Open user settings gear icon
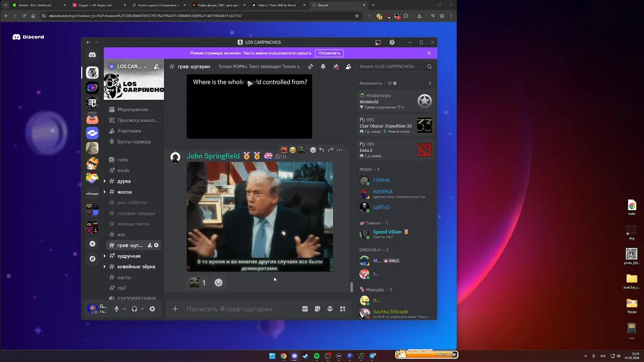 coord(152,309)
